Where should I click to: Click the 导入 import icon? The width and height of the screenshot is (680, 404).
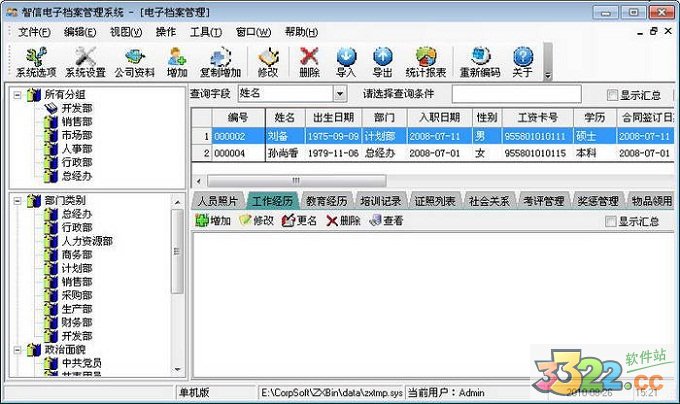pyautogui.click(x=346, y=62)
